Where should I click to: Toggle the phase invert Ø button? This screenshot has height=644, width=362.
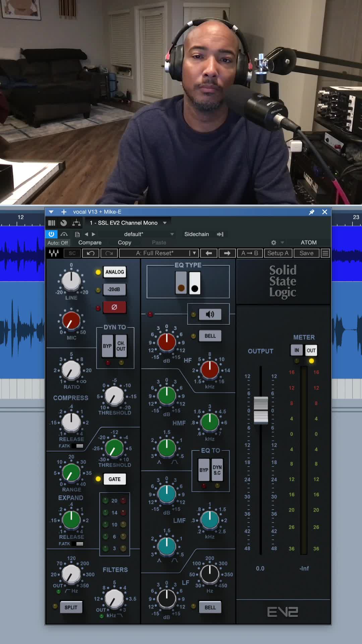tap(114, 307)
